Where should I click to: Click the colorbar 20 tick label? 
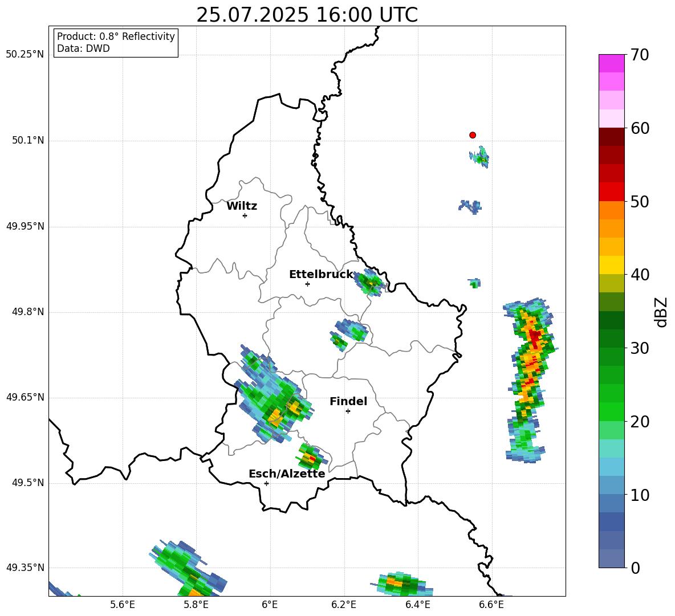point(640,421)
